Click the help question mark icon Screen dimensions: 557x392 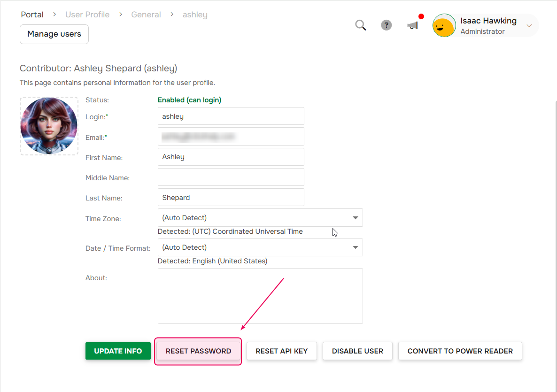click(386, 25)
